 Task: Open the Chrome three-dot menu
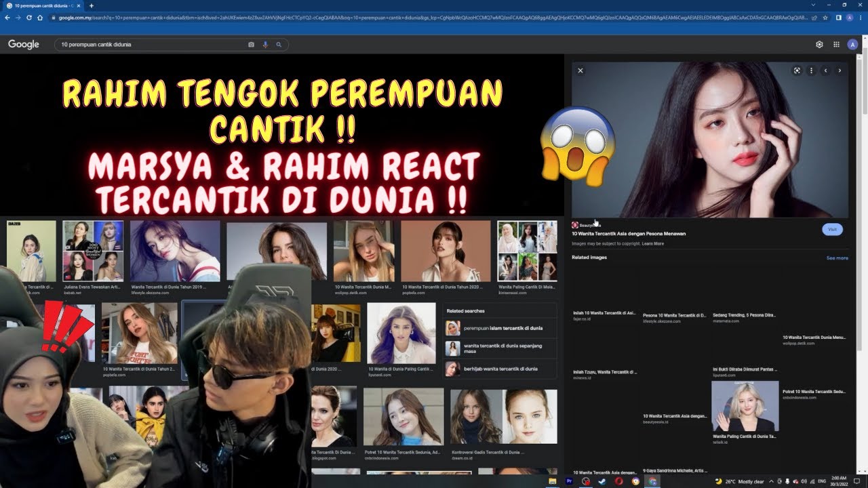coord(861,18)
